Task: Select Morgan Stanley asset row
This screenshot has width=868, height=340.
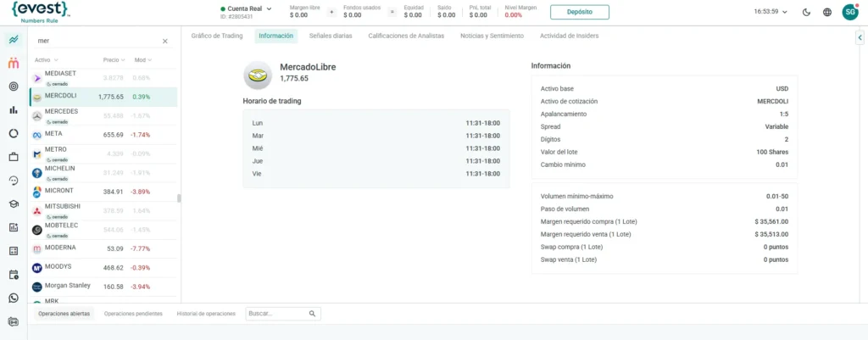Action: coord(103,287)
